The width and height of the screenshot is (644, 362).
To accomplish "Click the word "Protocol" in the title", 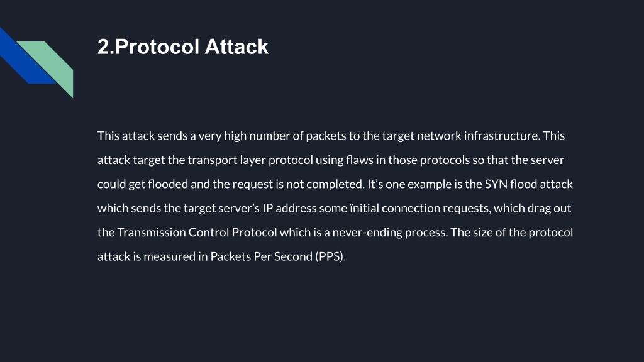I will tap(157, 47).
